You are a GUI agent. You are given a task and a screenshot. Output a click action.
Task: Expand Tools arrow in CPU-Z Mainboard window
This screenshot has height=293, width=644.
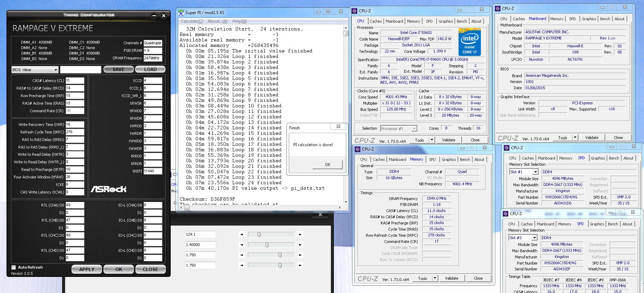575,138
